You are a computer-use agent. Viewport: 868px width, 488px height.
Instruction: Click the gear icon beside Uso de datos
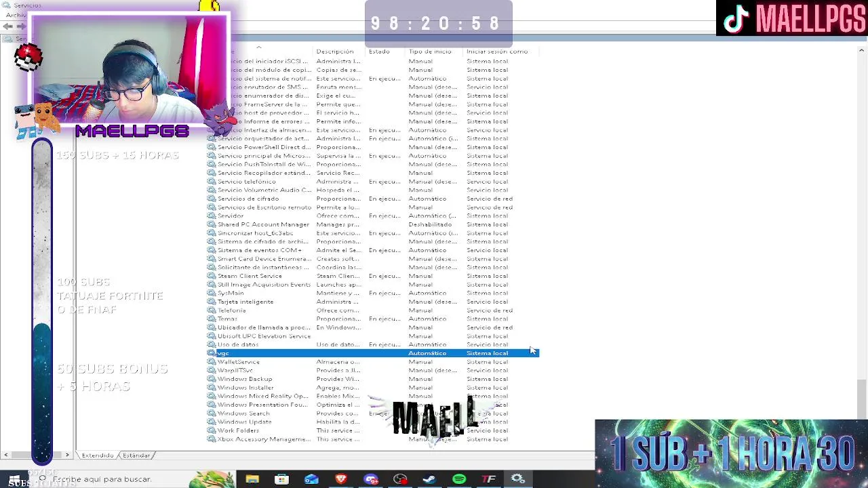click(x=212, y=344)
